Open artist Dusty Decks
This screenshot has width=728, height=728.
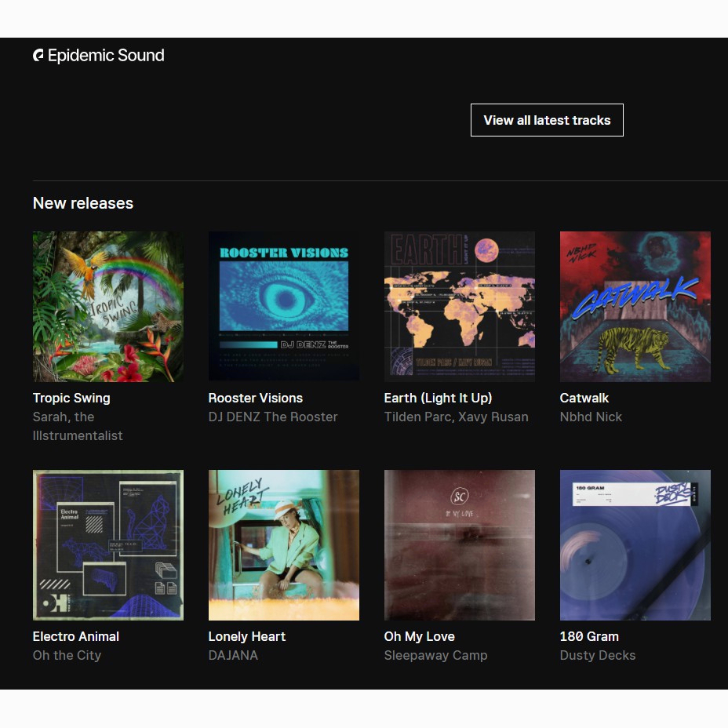[598, 656]
